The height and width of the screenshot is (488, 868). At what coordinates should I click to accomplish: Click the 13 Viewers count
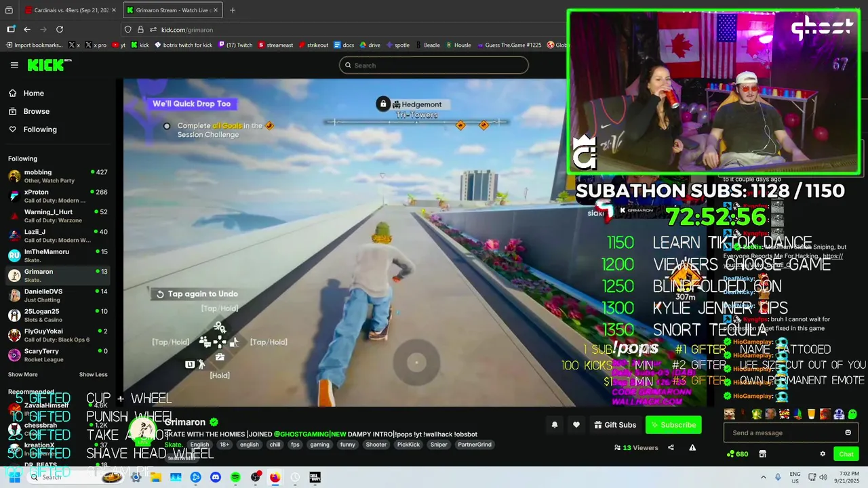tap(636, 447)
